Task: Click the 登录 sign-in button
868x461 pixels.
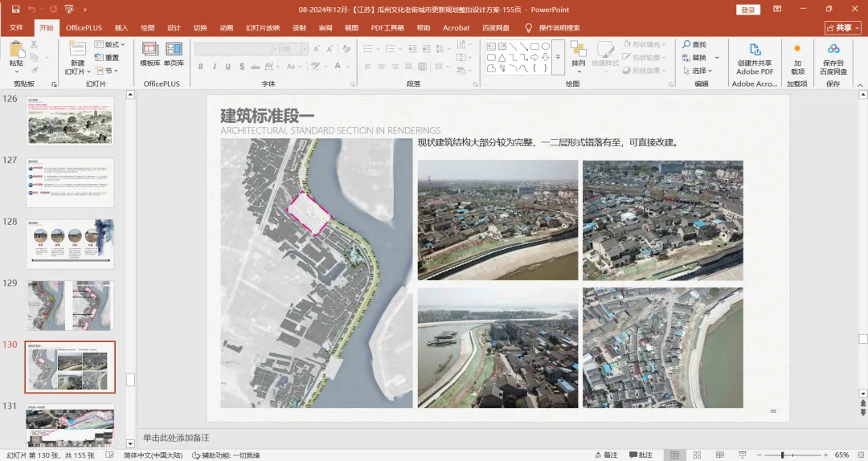Action: pyautogui.click(x=748, y=10)
